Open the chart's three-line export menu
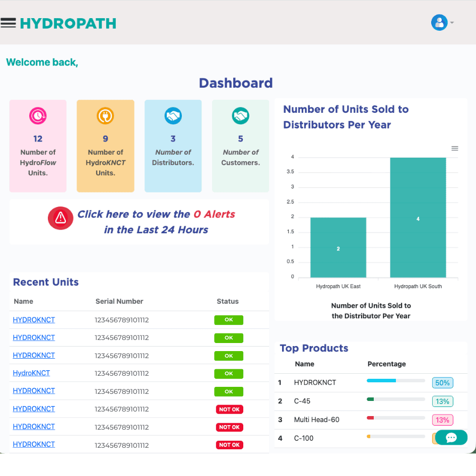The width and height of the screenshot is (476, 476). (454, 149)
